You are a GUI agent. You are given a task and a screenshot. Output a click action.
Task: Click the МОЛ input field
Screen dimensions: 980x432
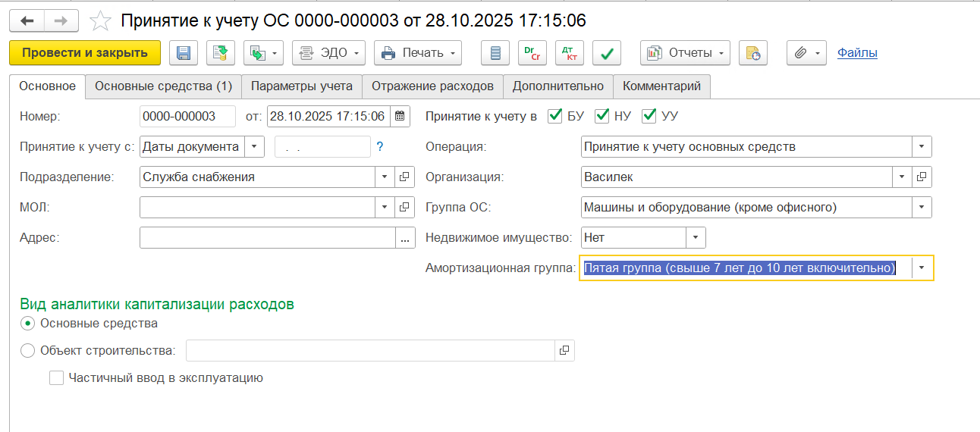point(258,207)
